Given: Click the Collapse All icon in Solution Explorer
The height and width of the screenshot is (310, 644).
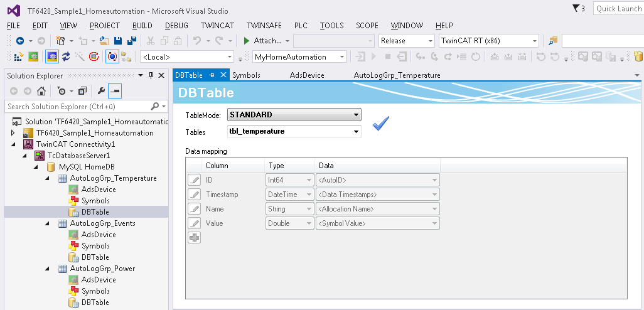Looking at the screenshot, I should pos(83,91).
